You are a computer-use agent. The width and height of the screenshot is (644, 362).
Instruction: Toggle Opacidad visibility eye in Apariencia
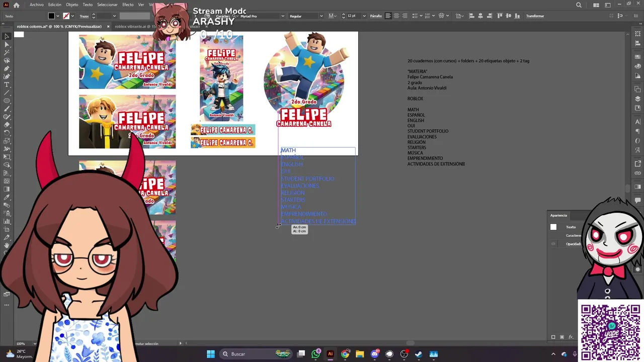pyautogui.click(x=553, y=244)
